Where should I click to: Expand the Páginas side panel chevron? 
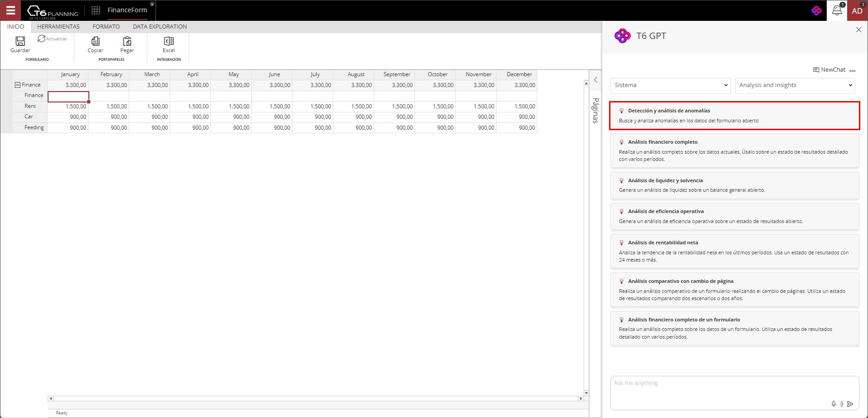pos(595,80)
